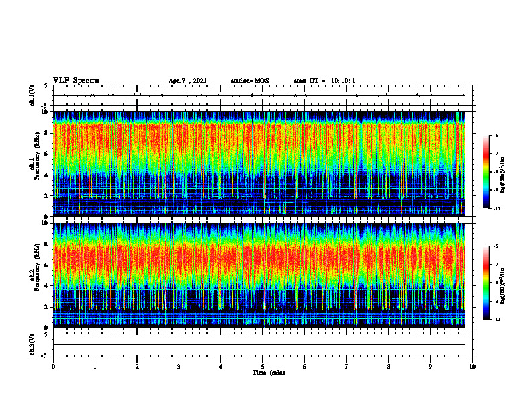This screenshot has height=411, width=532.
Task: Click time axis tick label '4'
Action: tap(221, 367)
